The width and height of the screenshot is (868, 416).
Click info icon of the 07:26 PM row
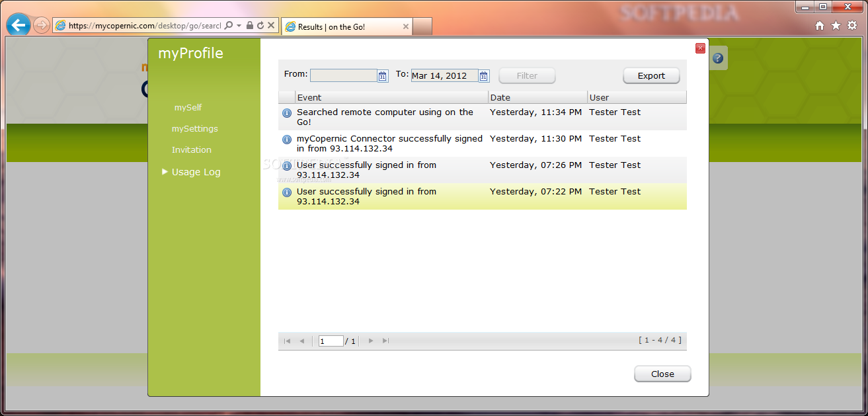287,166
